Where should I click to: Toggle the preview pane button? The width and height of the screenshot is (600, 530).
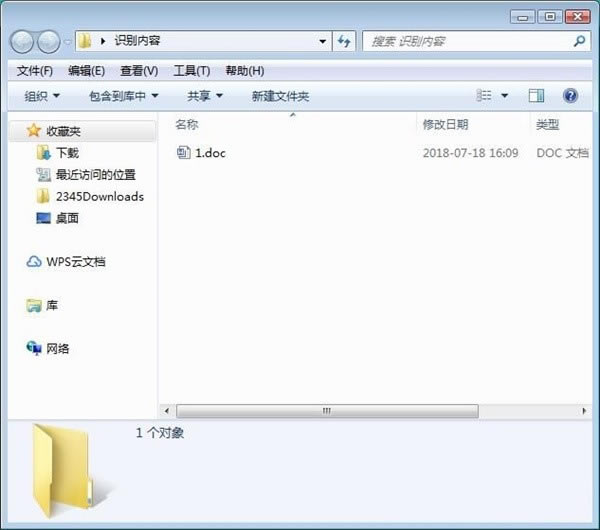click(536, 96)
